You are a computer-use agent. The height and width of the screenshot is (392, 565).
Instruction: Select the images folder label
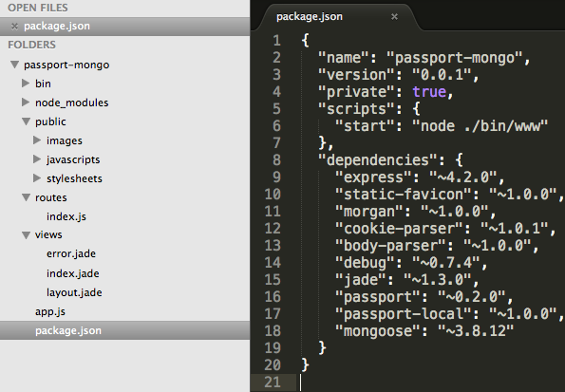click(65, 140)
